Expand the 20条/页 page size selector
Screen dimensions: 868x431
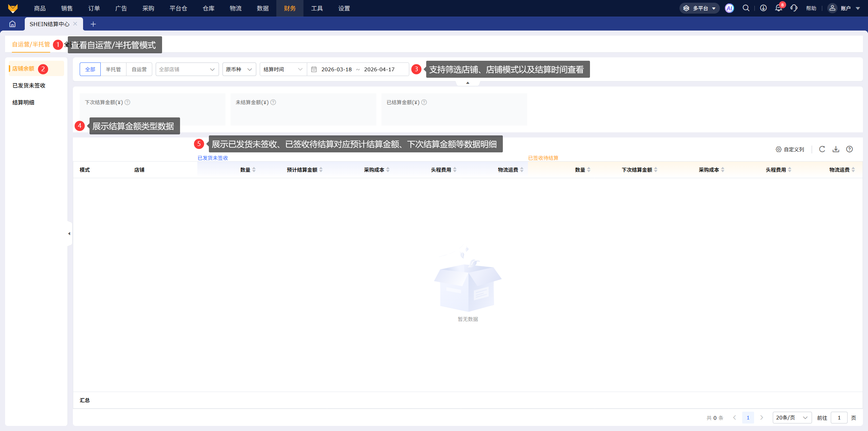[792, 417]
